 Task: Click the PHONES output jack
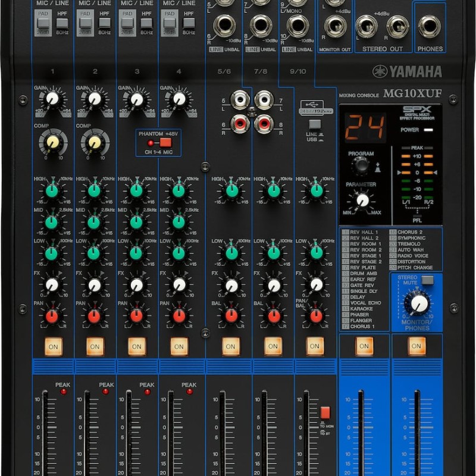430,26
